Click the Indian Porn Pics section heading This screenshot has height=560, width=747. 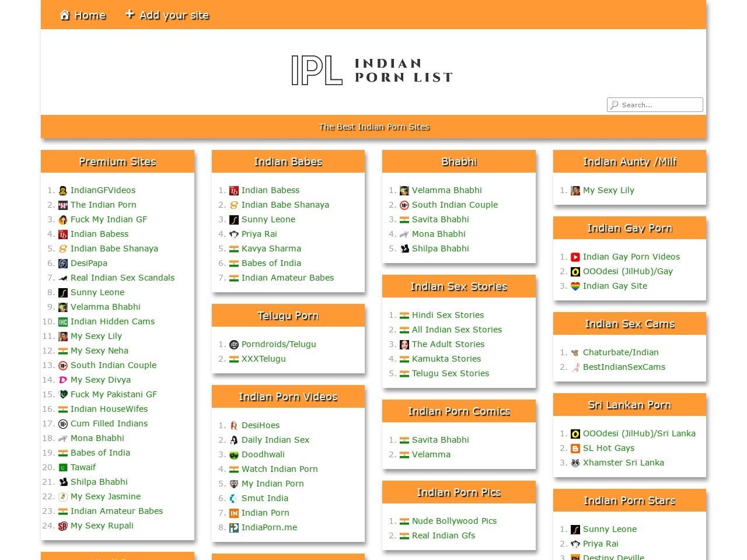(x=459, y=492)
